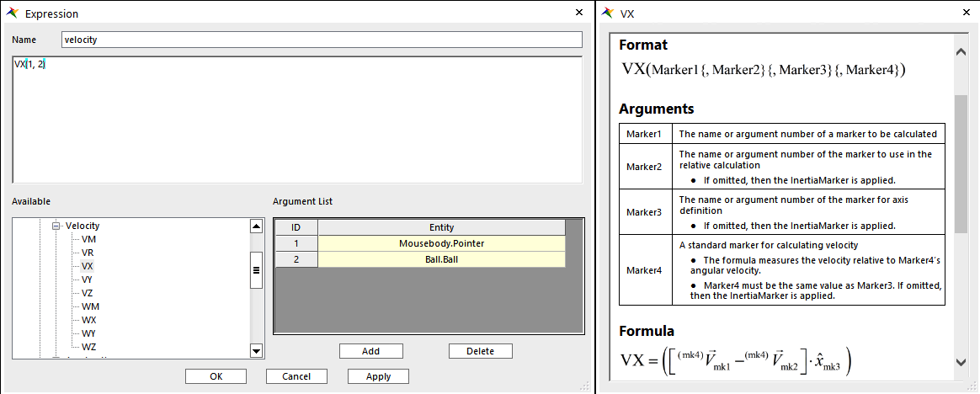Viewport: 980px width, 394px height.
Task: Close the VX help window
Action: point(967,13)
